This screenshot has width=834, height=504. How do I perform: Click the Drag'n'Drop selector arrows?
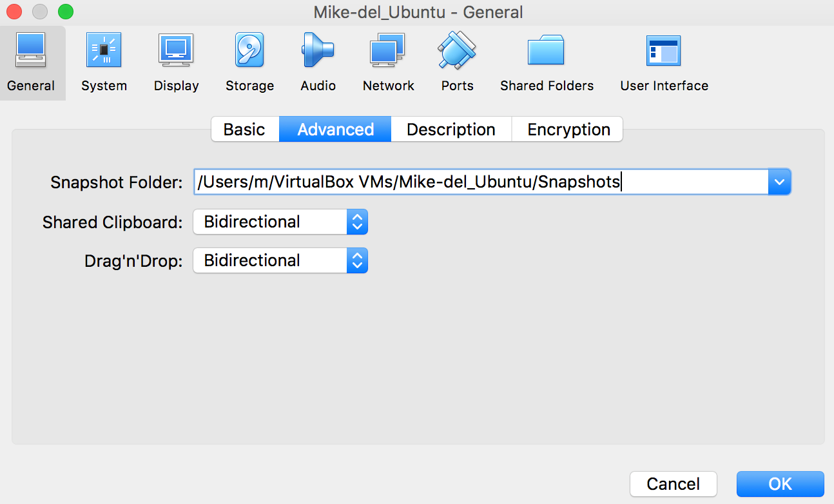[x=357, y=260]
